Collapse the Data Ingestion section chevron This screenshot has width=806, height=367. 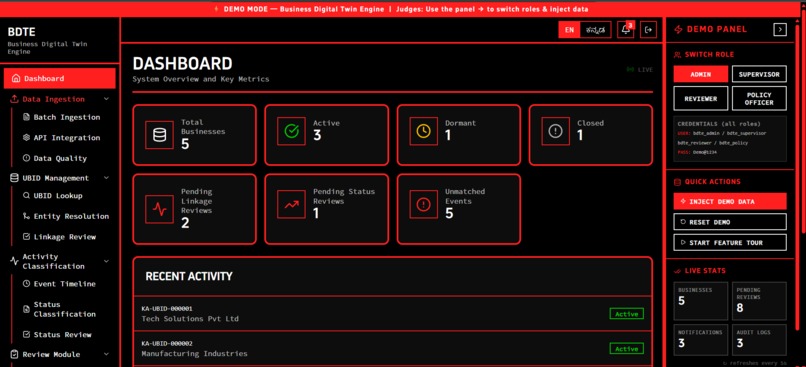click(106, 99)
